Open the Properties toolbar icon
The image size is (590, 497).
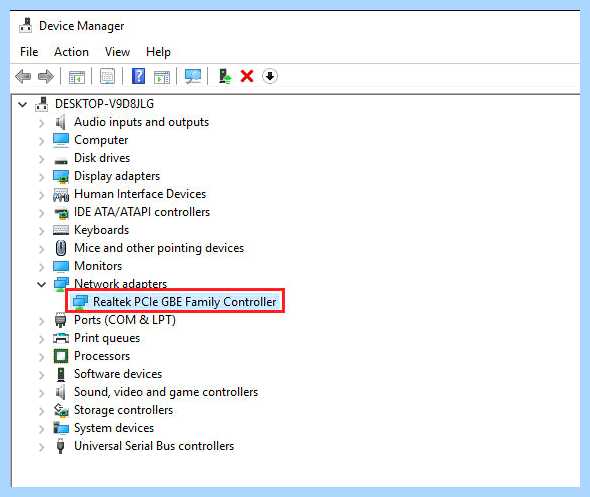107,76
